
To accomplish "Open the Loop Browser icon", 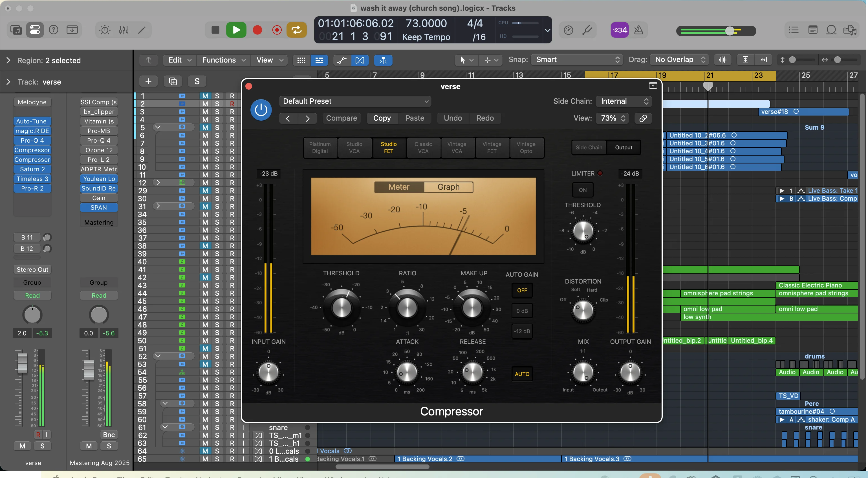I will click(x=832, y=30).
